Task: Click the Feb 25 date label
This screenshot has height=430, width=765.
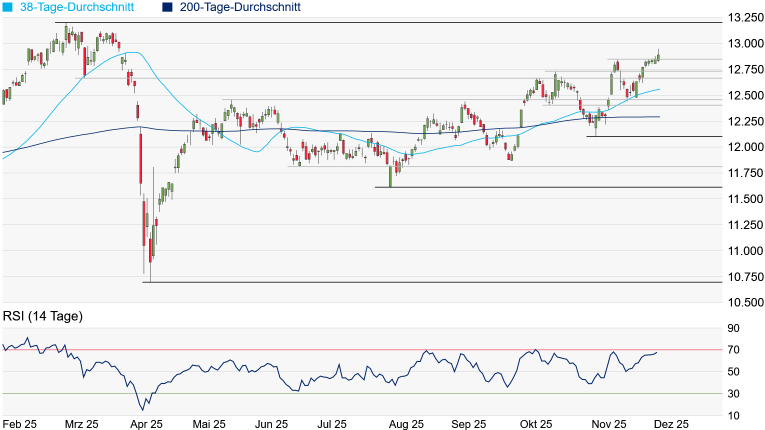Action: coord(20,423)
